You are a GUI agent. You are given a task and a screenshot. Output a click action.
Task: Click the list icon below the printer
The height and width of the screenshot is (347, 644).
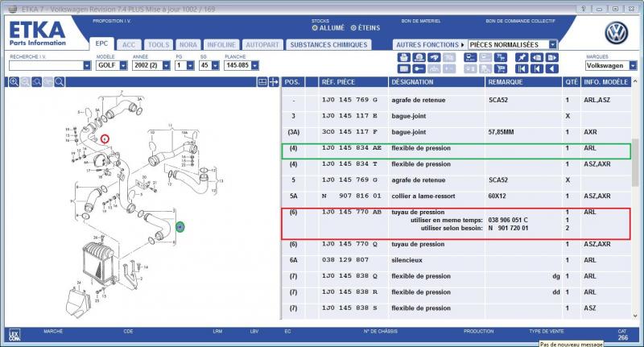click(404, 68)
